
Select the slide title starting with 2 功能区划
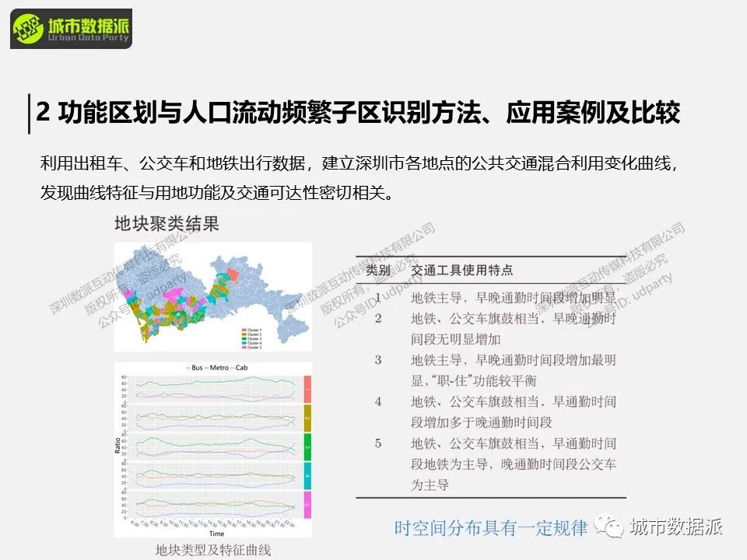[358, 112]
